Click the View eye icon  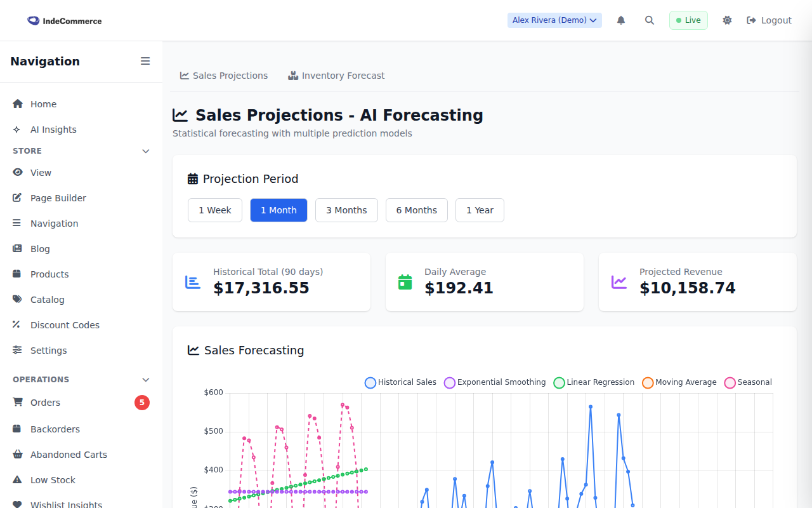click(x=18, y=173)
